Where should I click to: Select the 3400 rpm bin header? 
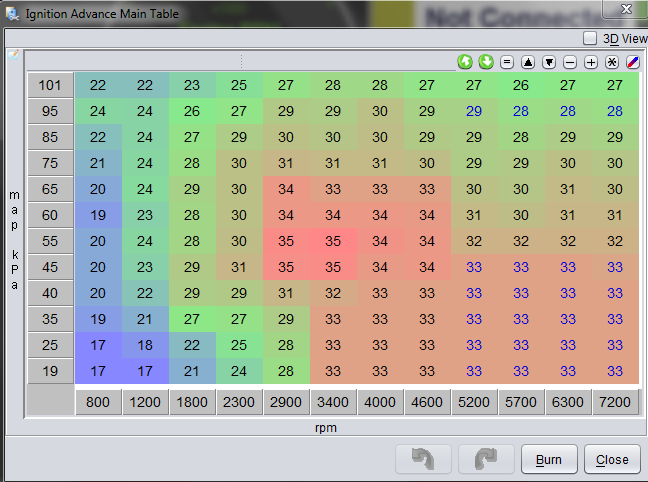[x=333, y=402]
